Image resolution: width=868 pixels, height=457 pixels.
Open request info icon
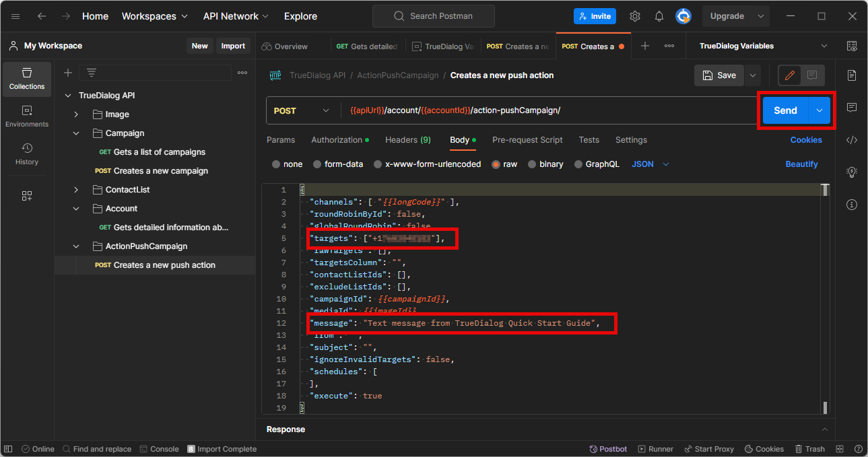click(x=852, y=205)
